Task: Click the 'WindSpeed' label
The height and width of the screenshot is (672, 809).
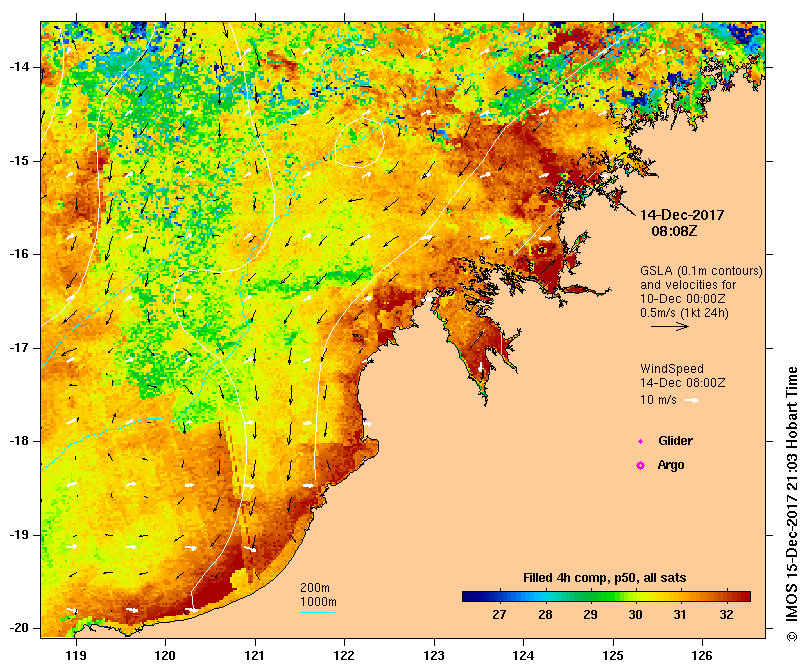Action: pos(672,369)
